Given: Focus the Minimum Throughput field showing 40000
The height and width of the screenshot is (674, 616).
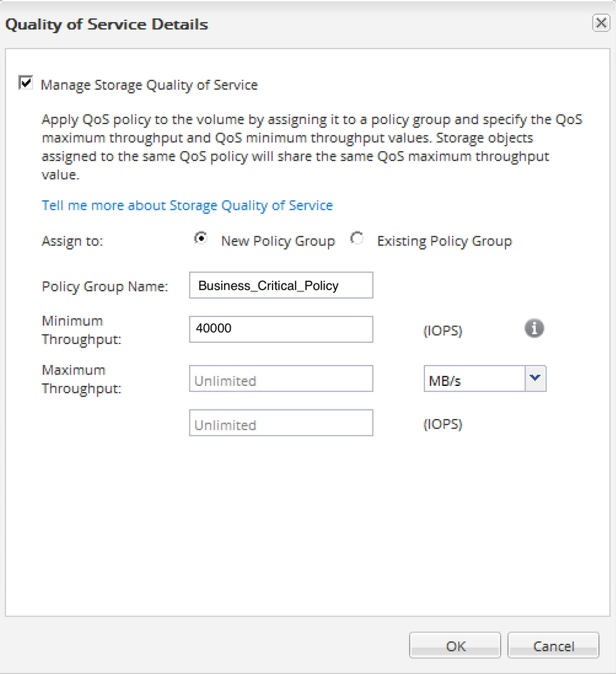Looking at the screenshot, I should [x=281, y=329].
